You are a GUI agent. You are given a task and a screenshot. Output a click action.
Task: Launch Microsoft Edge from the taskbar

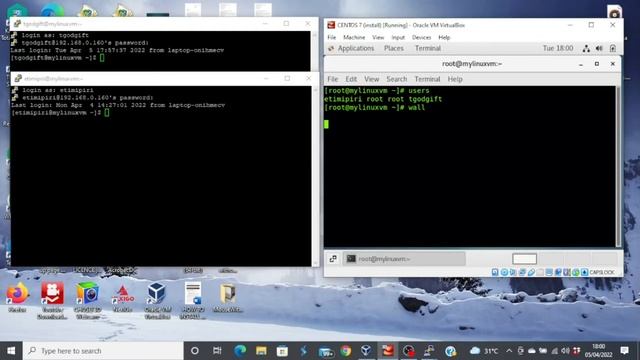(x=240, y=351)
